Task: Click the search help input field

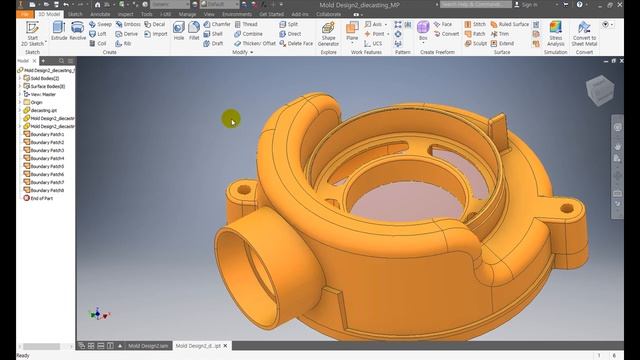Action: (x=476, y=4)
